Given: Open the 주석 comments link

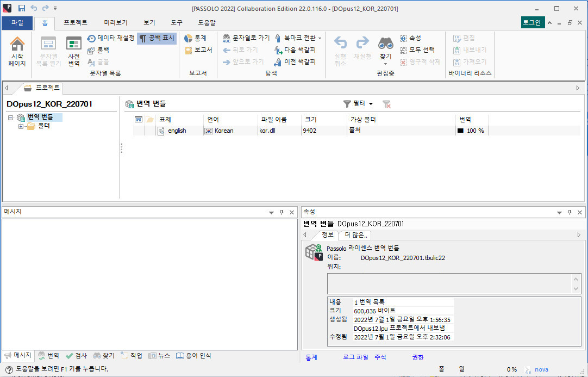Looking at the screenshot, I should [x=380, y=357].
